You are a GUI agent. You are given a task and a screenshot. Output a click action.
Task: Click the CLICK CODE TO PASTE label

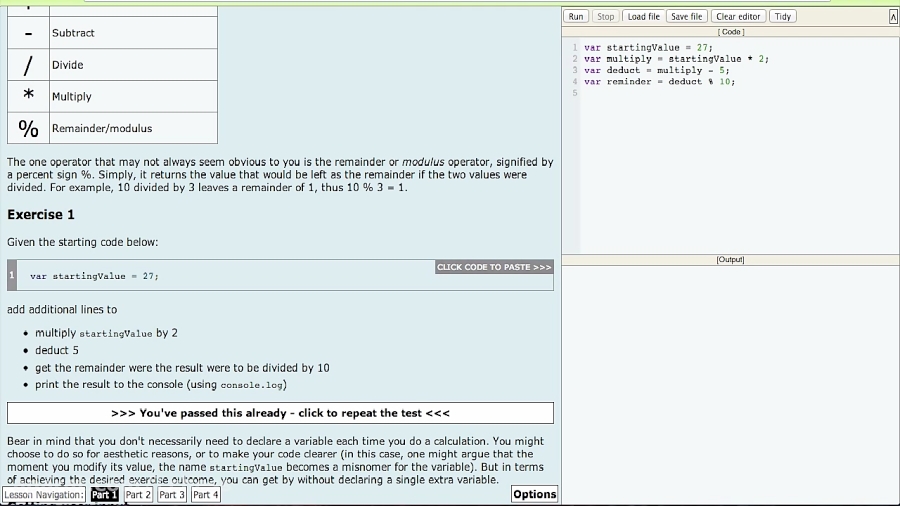click(x=494, y=267)
